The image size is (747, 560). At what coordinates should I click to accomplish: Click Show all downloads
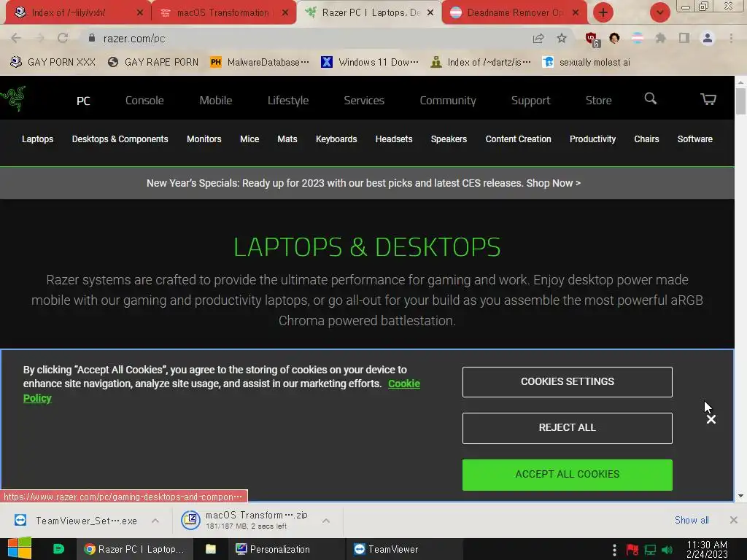[x=692, y=520]
